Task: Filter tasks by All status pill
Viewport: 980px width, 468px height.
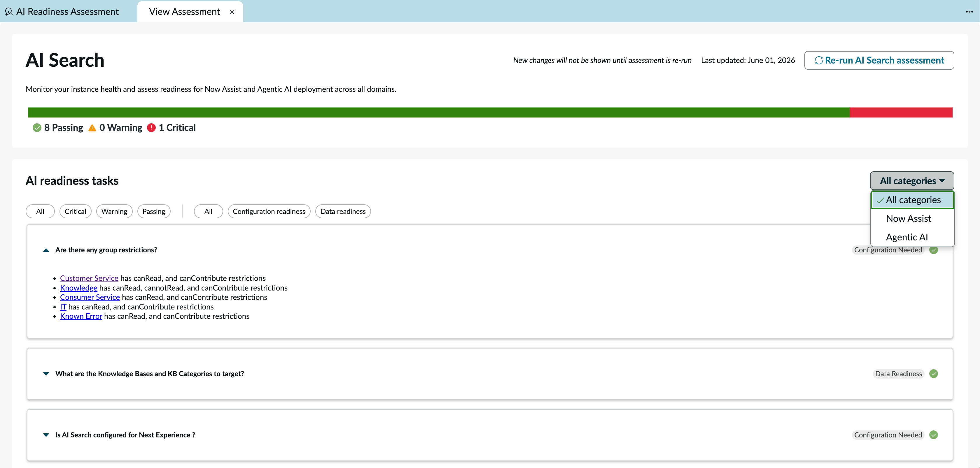Action: tap(40, 211)
